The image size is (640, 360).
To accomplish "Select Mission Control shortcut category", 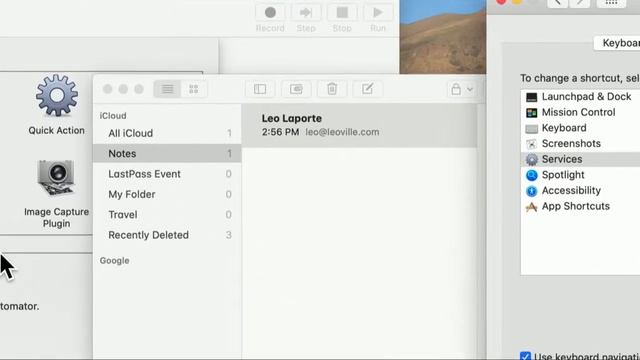I will 580,112.
